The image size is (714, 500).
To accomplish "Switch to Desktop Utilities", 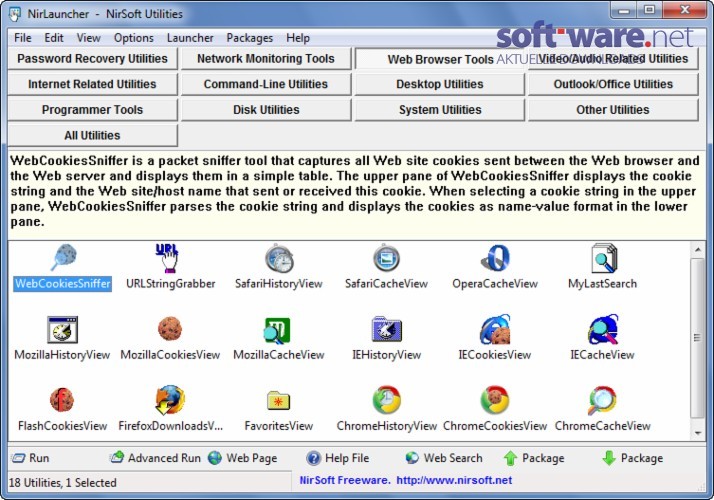I will [440, 84].
